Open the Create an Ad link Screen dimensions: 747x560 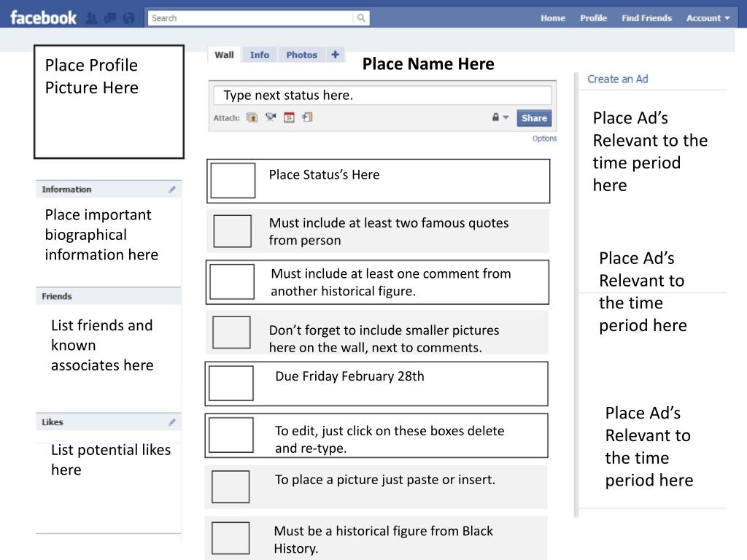pyautogui.click(x=617, y=79)
